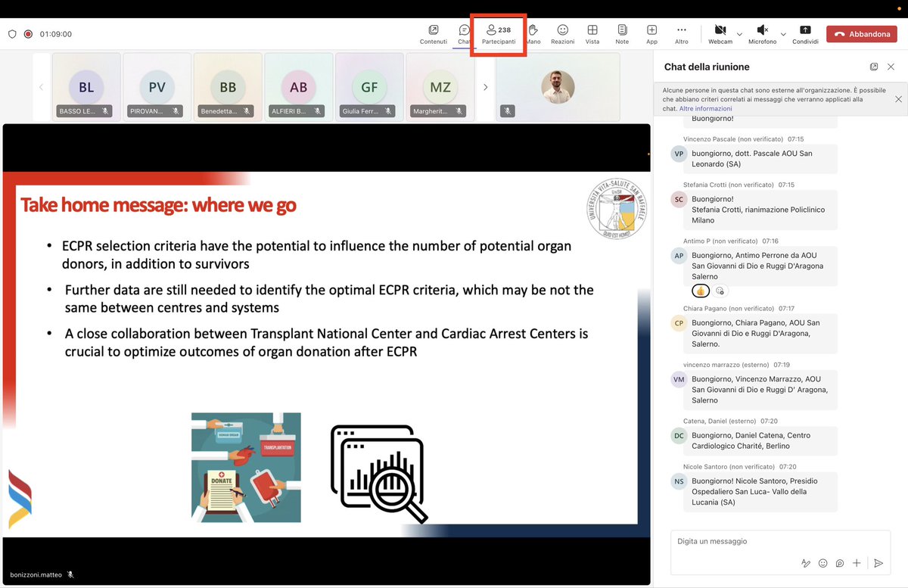Click the slide title Take home message
Viewport: 908px width, 588px height.
coord(158,205)
